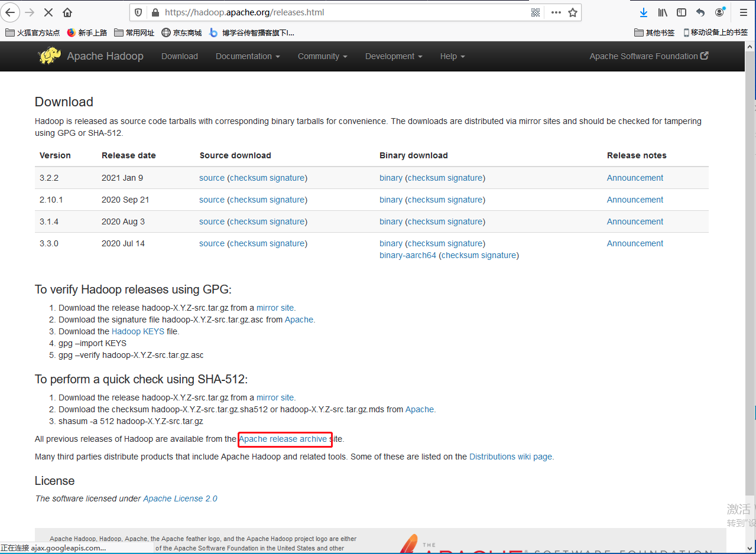Select Download in the navigation bar

(179, 56)
